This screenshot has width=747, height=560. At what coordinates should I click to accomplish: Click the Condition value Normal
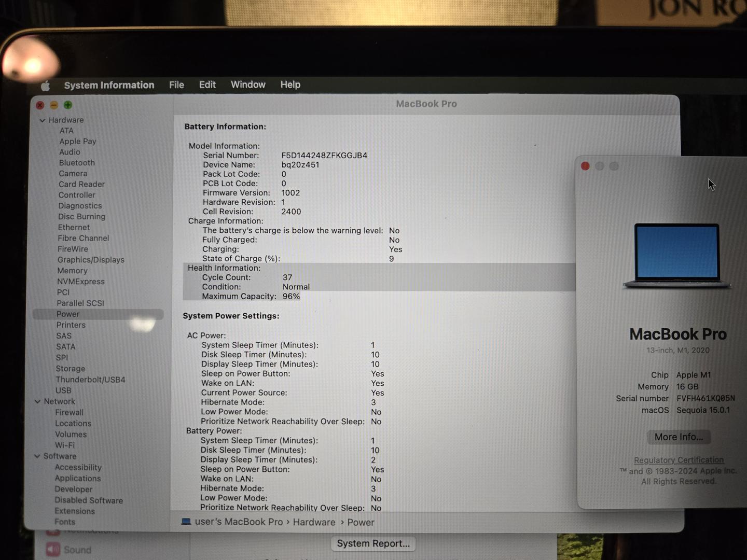point(296,287)
